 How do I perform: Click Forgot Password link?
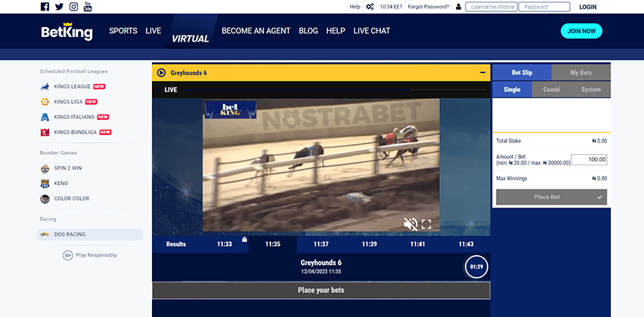pyautogui.click(x=429, y=7)
